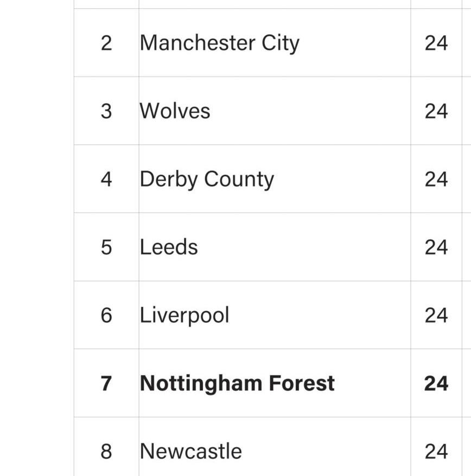Viewport: 471px width, 476px height.
Task: Click Manchester City's games played 24
Action: [436, 43]
